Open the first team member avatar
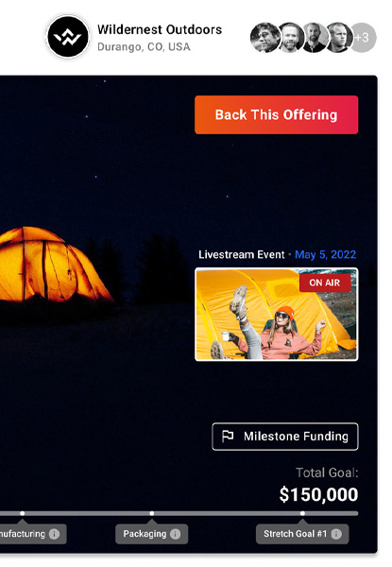This screenshot has height=567, width=392. pos(264,38)
